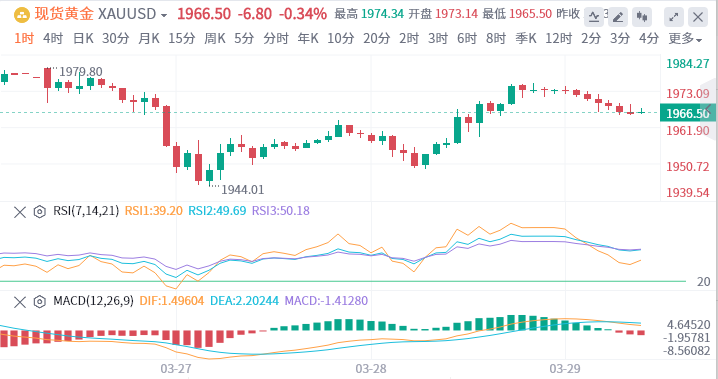Click the 03-28 date marker
Image resolution: width=718 pixels, height=379 pixels.
tap(371, 368)
